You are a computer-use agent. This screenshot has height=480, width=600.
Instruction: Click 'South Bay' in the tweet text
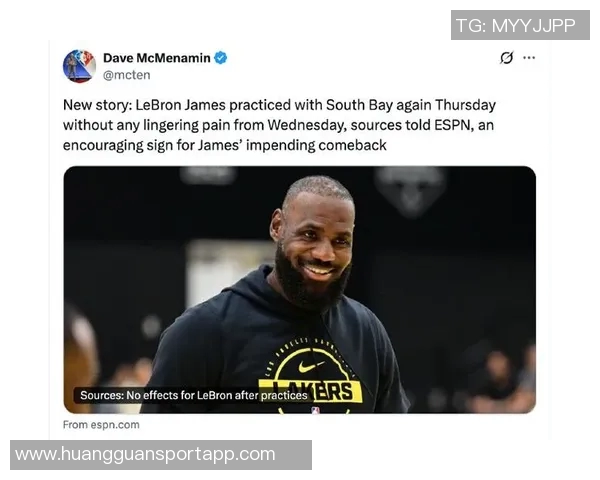coord(359,104)
